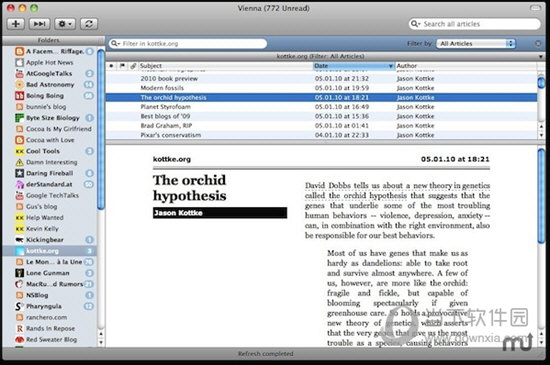Select the Modern fossils article
Viewport: 550px width, 365px height.
coord(321,88)
